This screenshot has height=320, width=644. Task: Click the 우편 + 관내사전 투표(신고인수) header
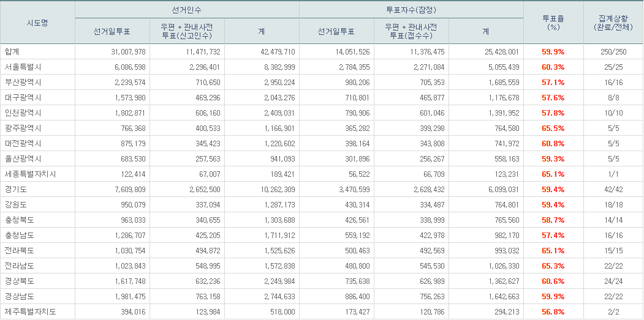(x=187, y=31)
